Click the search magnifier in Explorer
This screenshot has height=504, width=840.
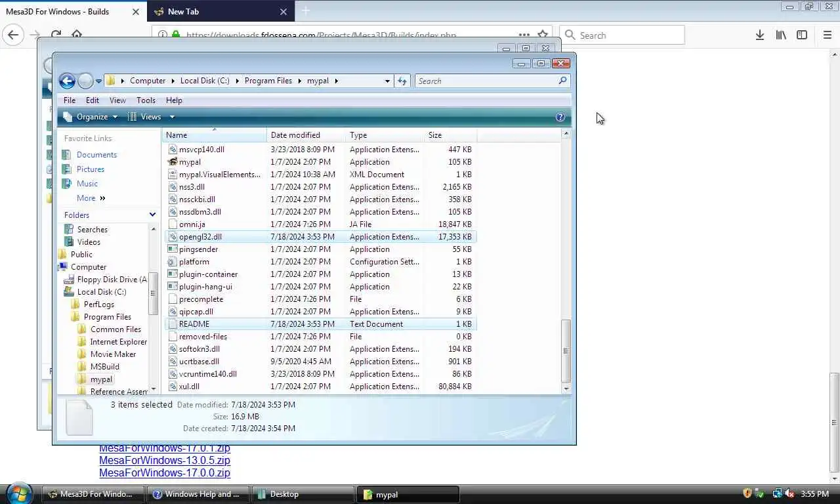click(x=562, y=81)
